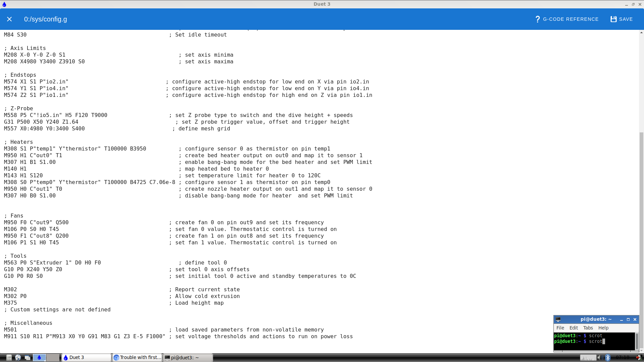The height and width of the screenshot is (362, 644).
Task: Click '; Custom settings are not defined' line
Action: (x=57, y=310)
